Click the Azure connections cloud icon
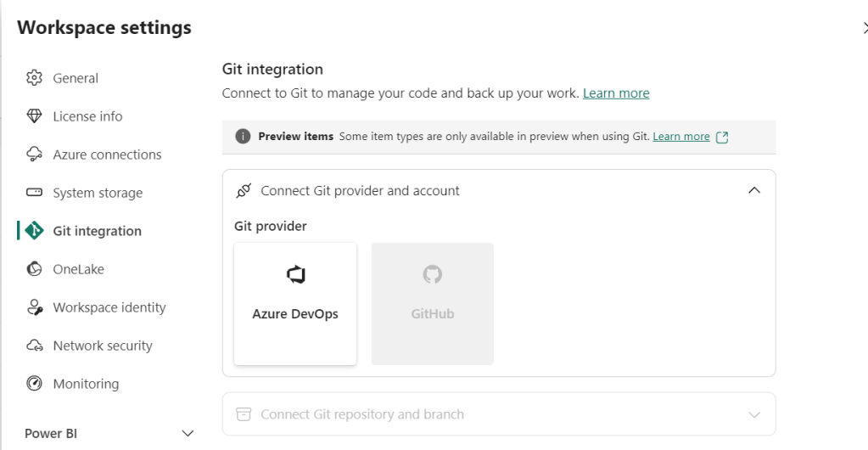The width and height of the screenshot is (868, 450). tap(34, 155)
